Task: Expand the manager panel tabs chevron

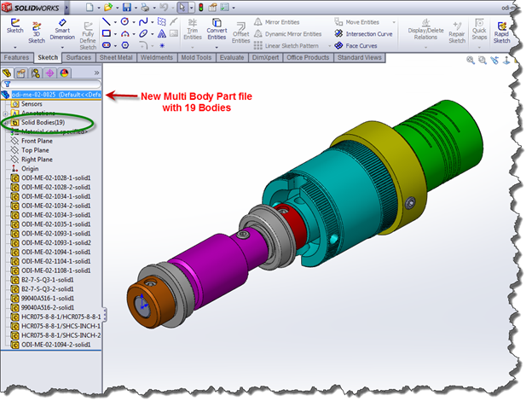Action: (x=96, y=73)
